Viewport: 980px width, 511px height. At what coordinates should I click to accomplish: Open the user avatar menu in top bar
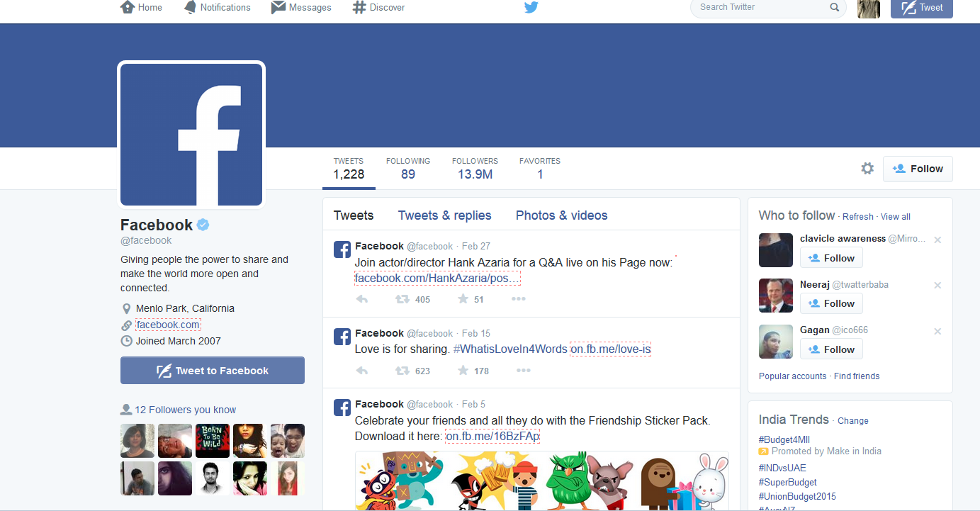(869, 8)
